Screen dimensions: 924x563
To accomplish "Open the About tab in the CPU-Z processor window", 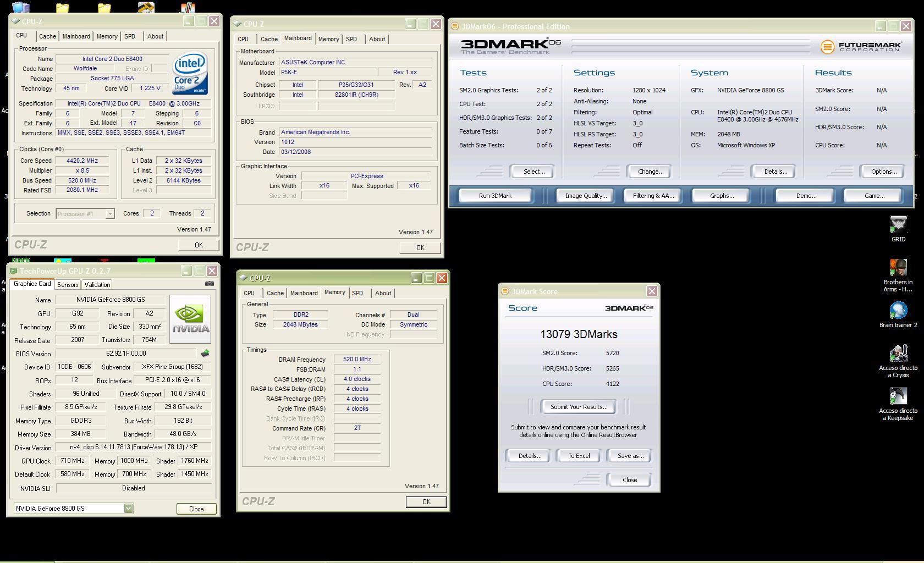I will pyautogui.click(x=155, y=36).
